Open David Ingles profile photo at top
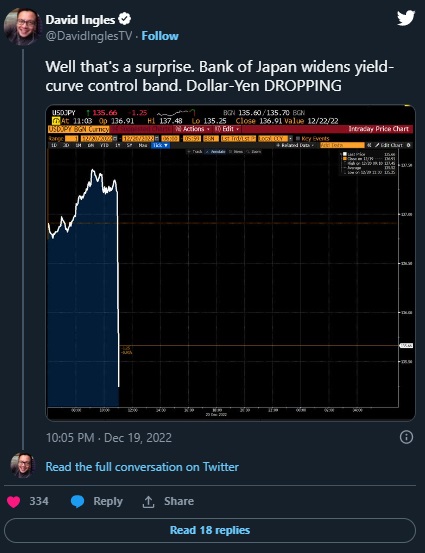Image resolution: width=425 pixels, height=553 pixels. 22,27
